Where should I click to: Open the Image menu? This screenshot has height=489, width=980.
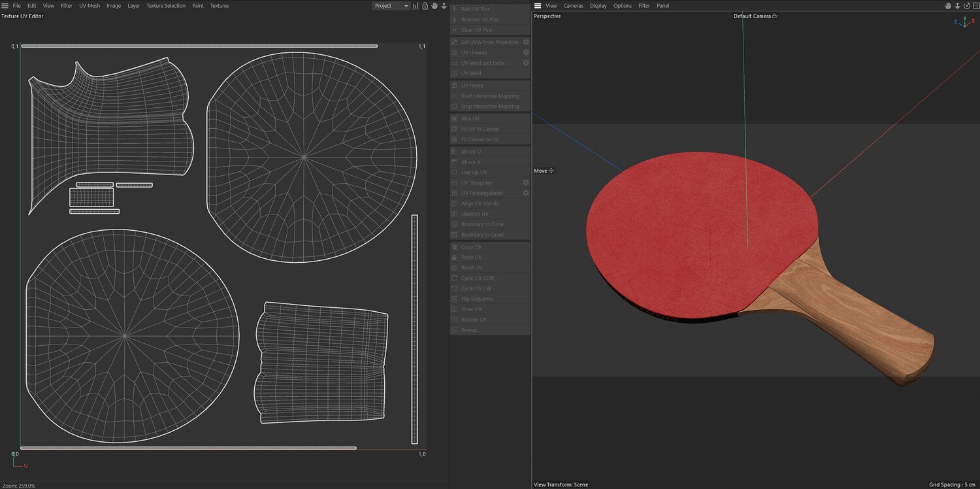(114, 6)
